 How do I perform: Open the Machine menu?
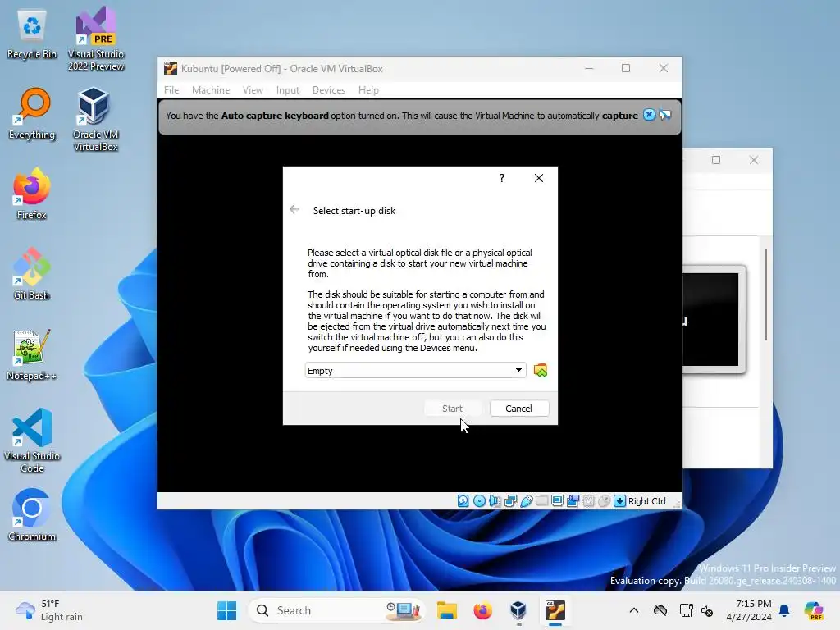click(x=211, y=90)
